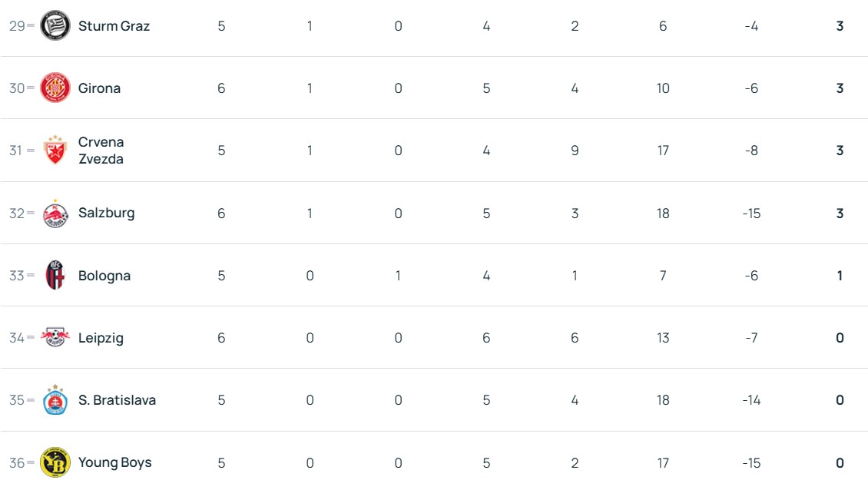Click the Bologna club crest
The height and width of the screenshot is (490, 868).
55,276
